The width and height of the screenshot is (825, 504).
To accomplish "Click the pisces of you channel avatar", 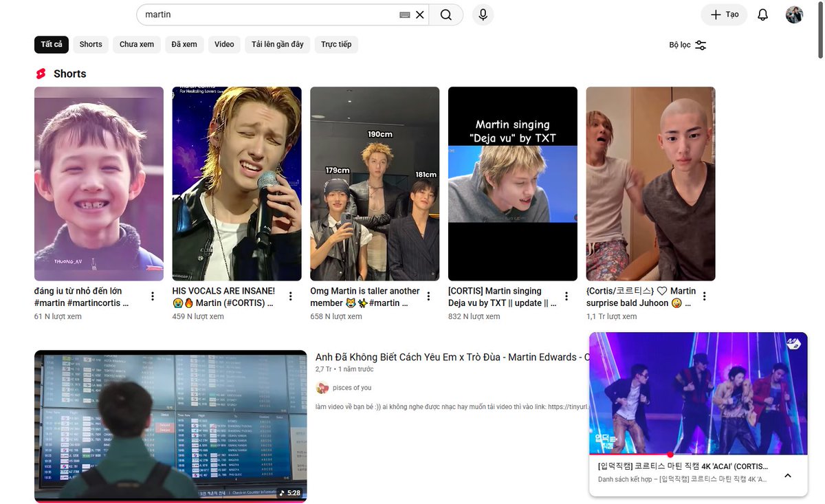I will tap(322, 388).
